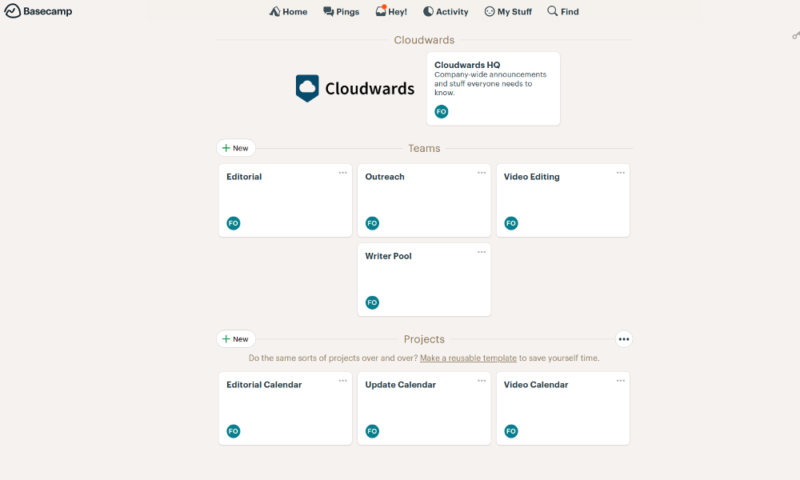Open options menu on Video Editing card
The width and height of the screenshot is (800, 480).
click(620, 173)
